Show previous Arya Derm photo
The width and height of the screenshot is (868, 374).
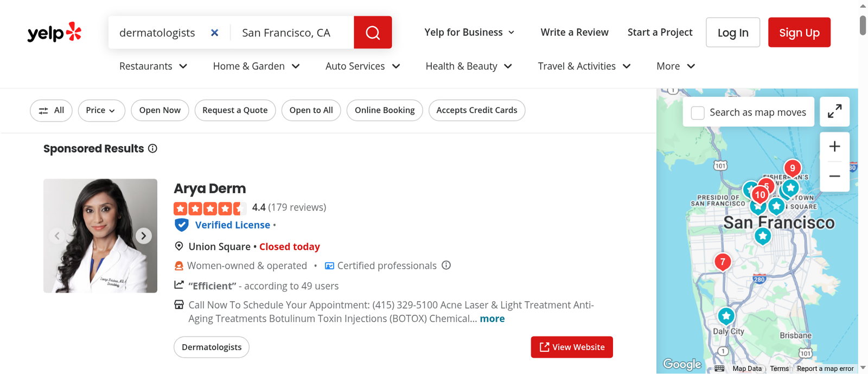[x=57, y=236]
